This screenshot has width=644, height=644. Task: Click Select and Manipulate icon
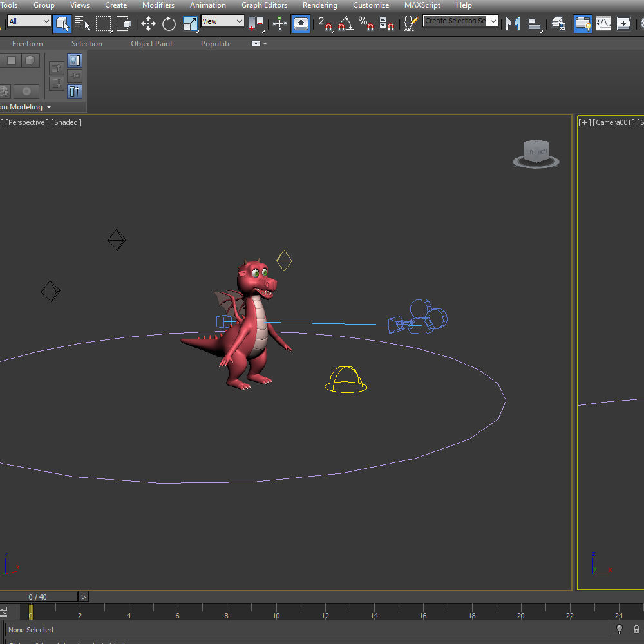(279, 23)
